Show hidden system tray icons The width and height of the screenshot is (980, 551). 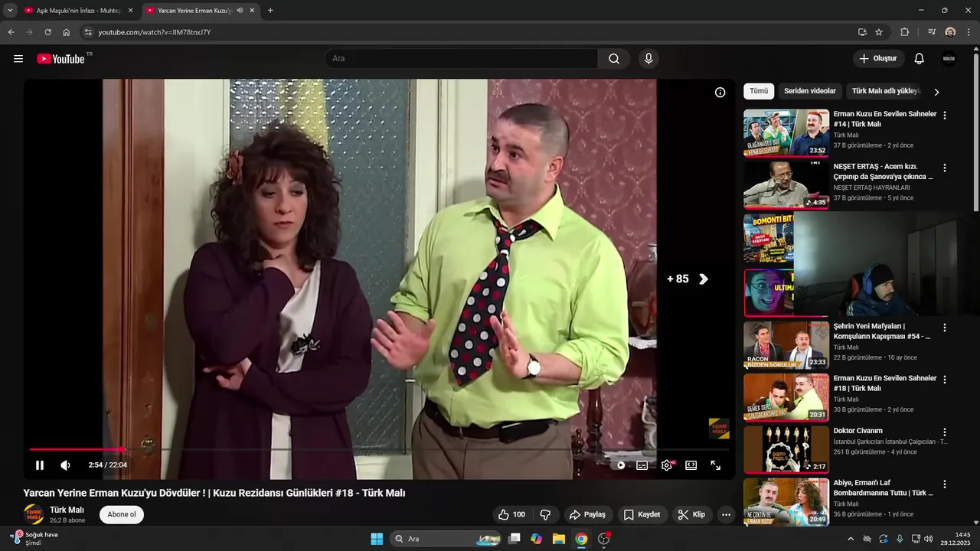pos(850,539)
